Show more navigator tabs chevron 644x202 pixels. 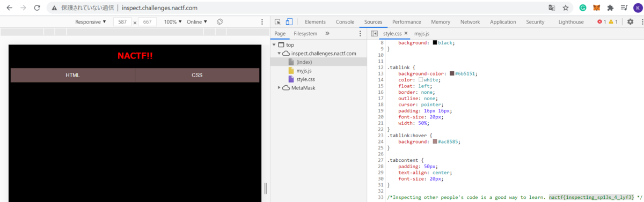tap(327, 33)
